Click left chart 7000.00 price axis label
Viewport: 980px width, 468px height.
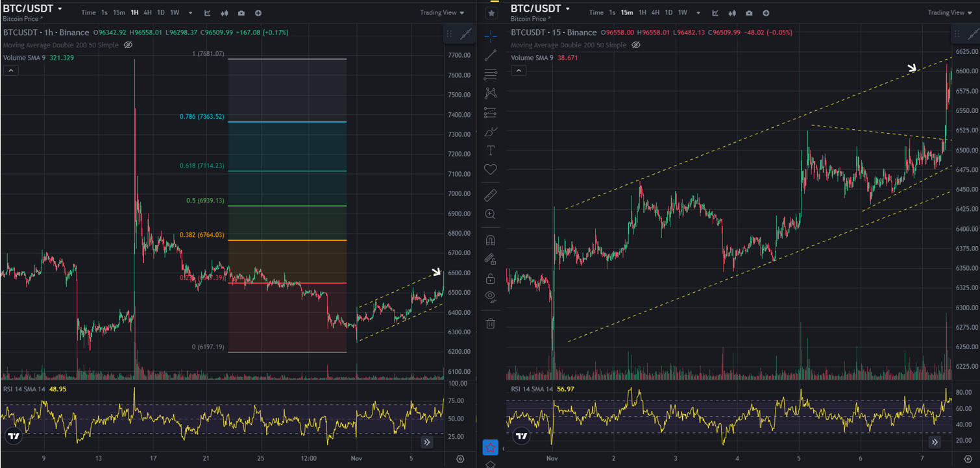click(459, 193)
